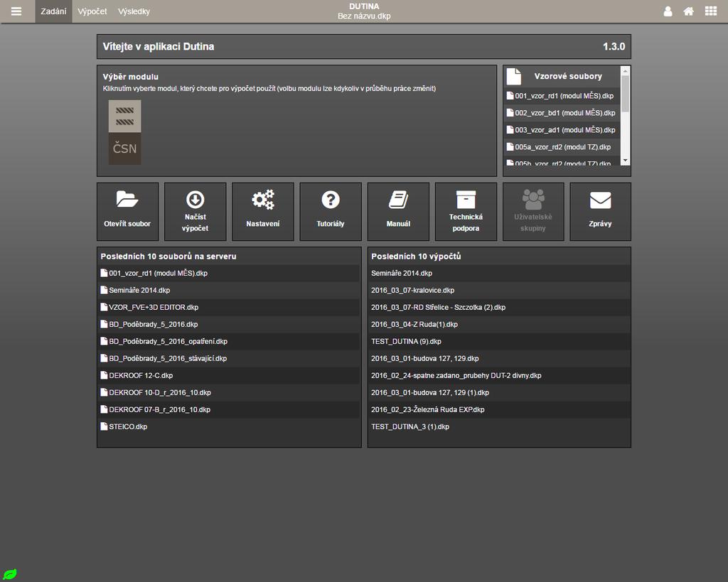Open server file DEKROOF 12-C.dkp
Image resolution: width=728 pixels, height=582 pixels.
pos(229,375)
